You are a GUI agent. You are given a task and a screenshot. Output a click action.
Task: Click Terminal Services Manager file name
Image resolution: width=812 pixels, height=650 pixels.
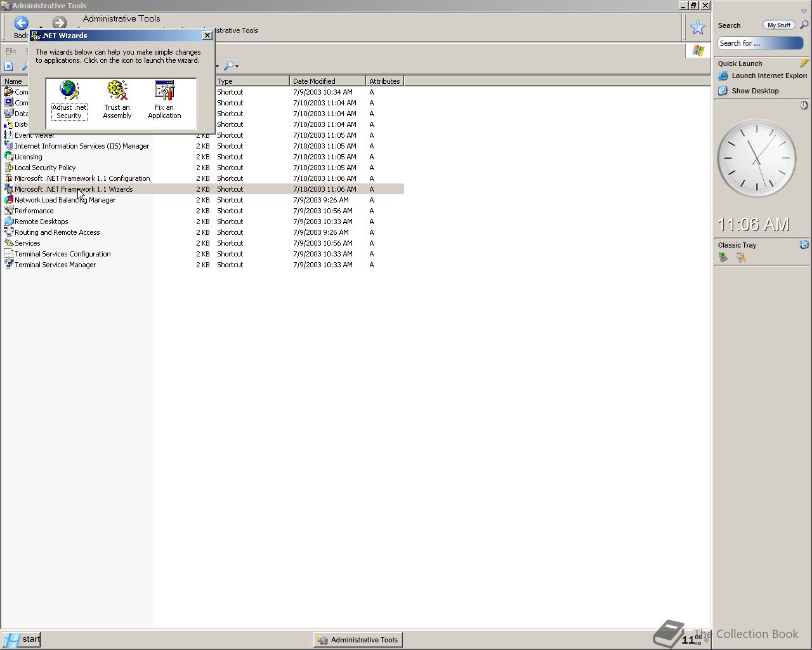click(55, 265)
